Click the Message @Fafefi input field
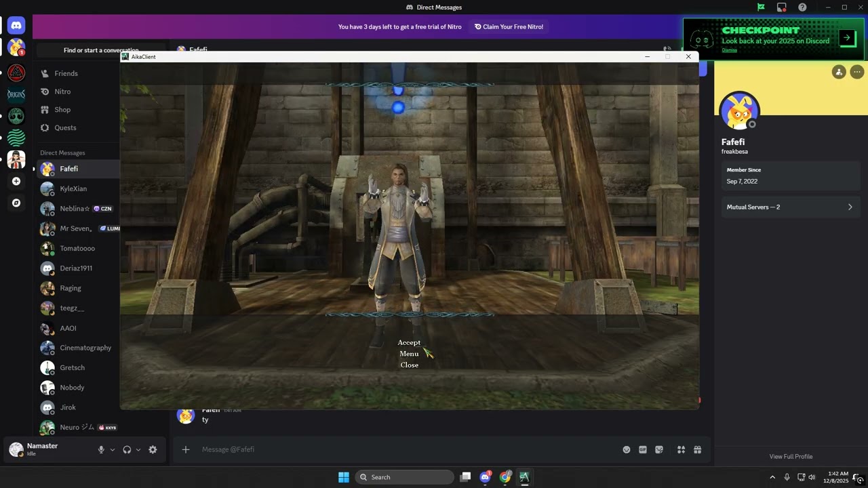Viewport: 868px width, 488px height. click(x=407, y=449)
